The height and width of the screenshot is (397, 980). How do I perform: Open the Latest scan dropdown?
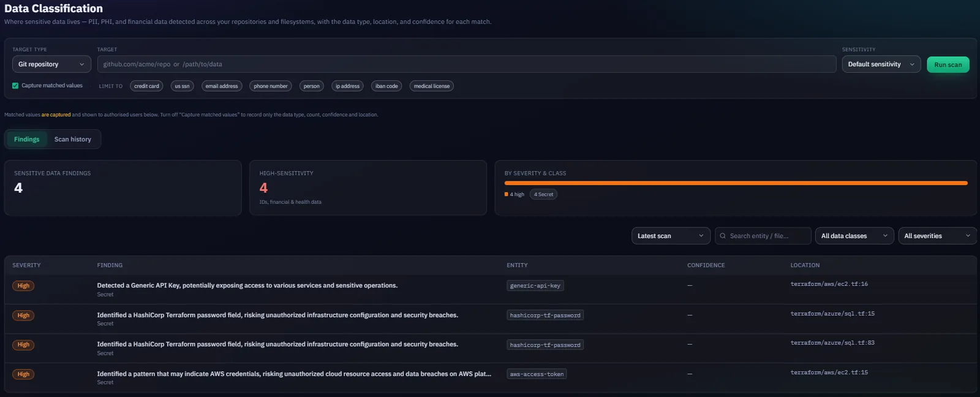671,236
